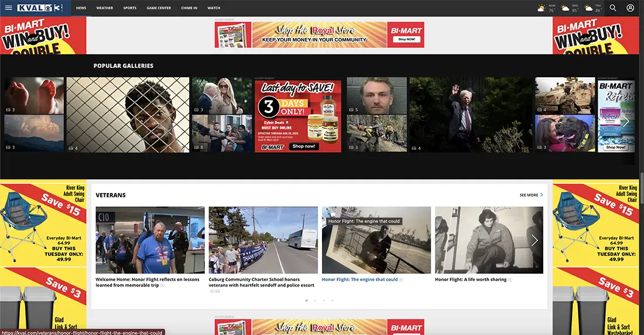
Task: Open the firefighters on hillside gallery thumbnail
Action: pos(376,133)
